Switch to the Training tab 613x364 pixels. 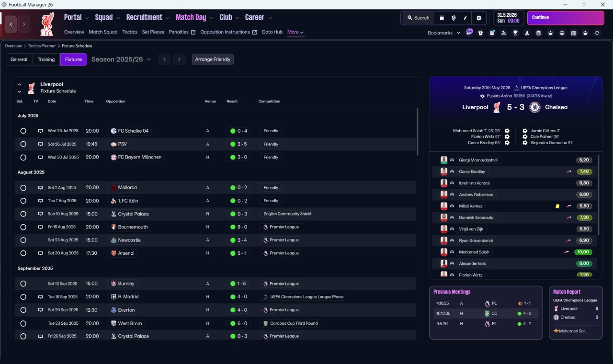tap(46, 59)
